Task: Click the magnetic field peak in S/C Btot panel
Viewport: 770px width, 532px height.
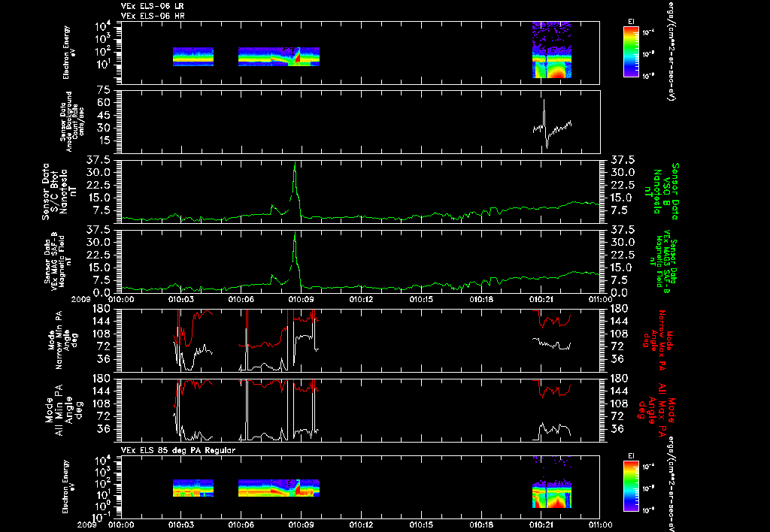Action: coord(295,165)
